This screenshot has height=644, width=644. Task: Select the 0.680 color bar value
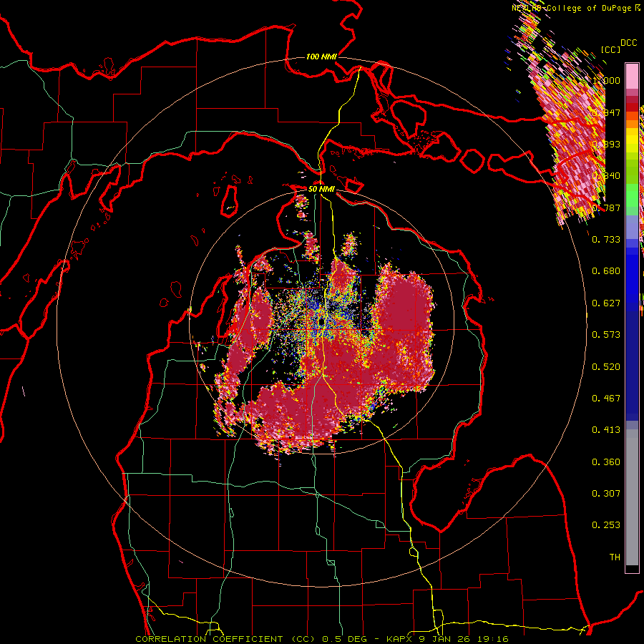606,271
